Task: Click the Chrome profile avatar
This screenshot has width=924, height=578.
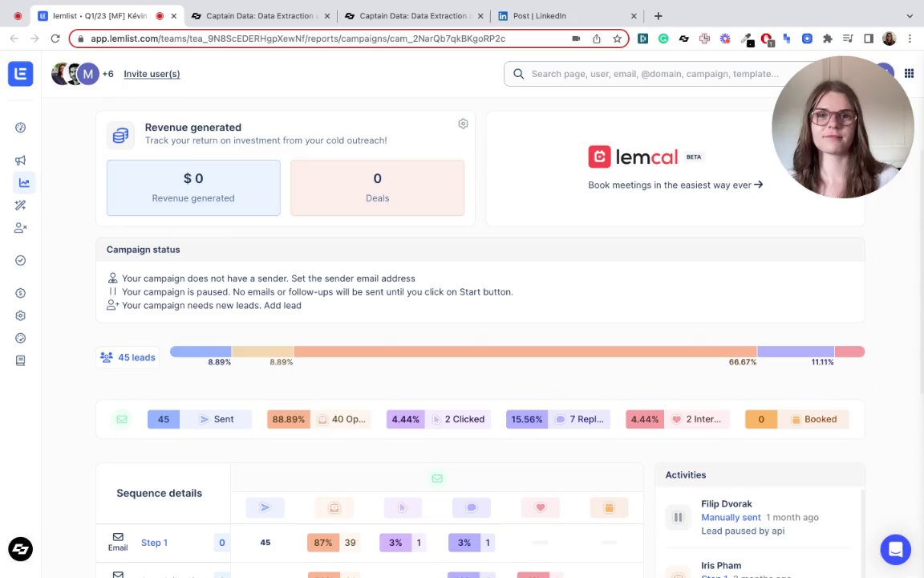Action: point(890,39)
